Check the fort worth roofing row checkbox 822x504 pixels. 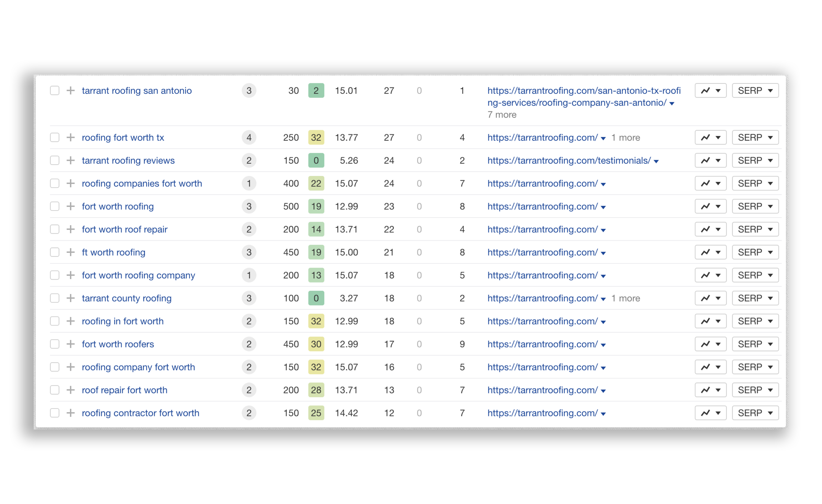(x=55, y=206)
